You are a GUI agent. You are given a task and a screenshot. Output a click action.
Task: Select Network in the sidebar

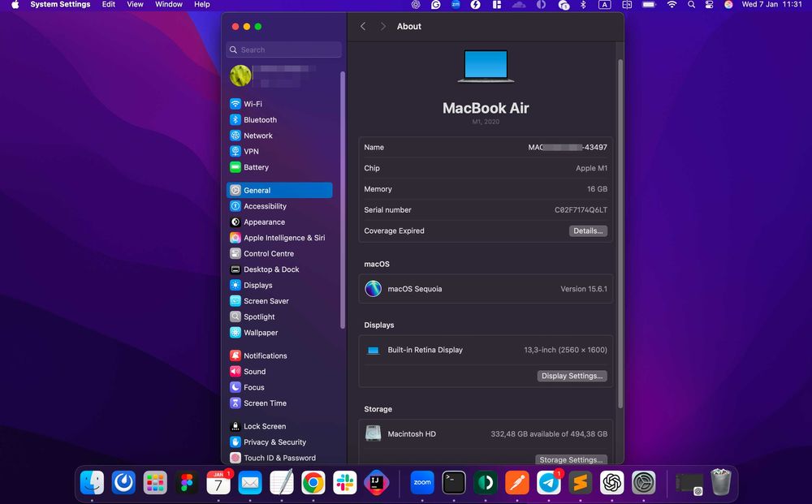279,136
